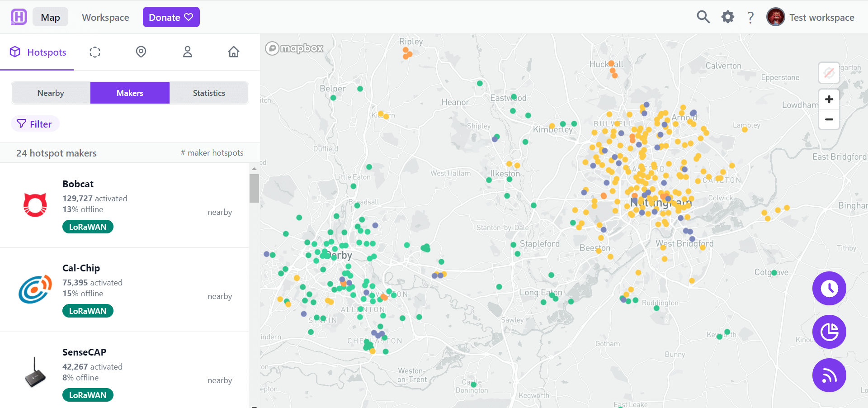Click the SenseCAP device thumbnail

tap(35, 373)
